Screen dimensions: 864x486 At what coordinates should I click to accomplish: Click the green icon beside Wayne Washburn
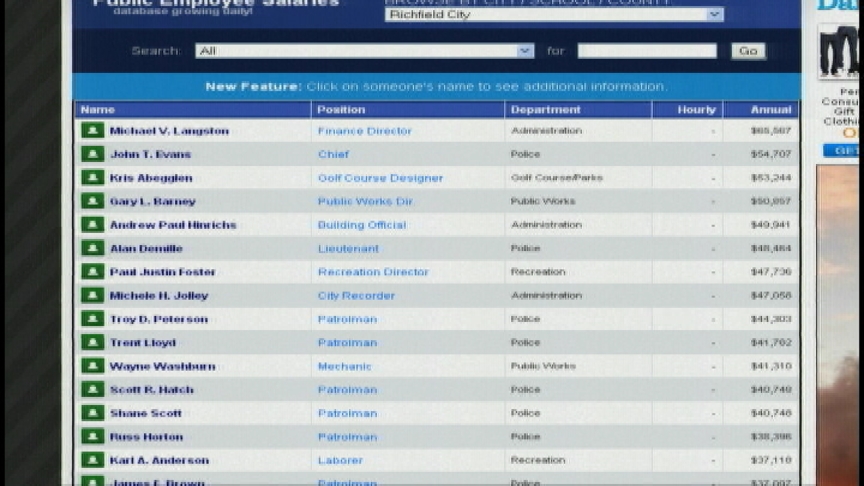coord(93,366)
